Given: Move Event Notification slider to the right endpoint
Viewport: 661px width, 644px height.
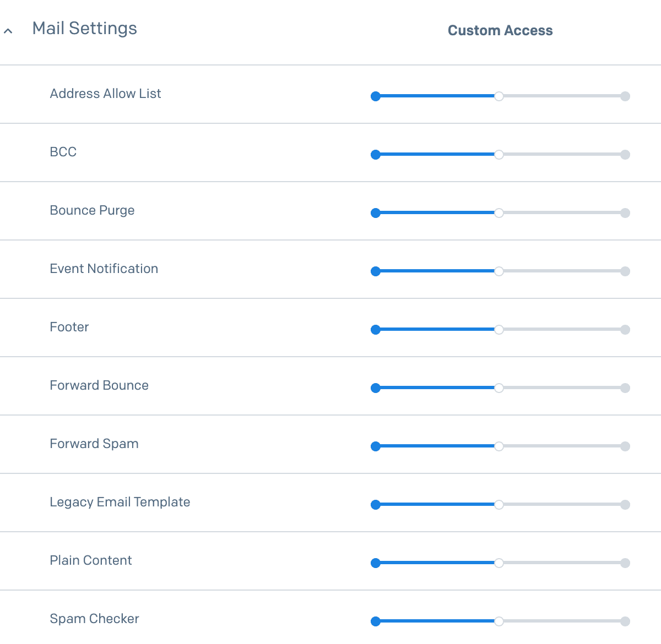Looking at the screenshot, I should [625, 271].
